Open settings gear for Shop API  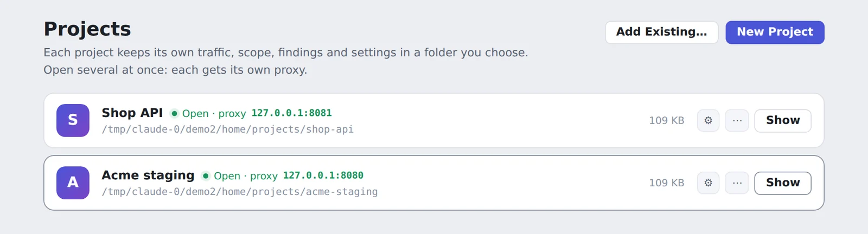click(x=708, y=120)
